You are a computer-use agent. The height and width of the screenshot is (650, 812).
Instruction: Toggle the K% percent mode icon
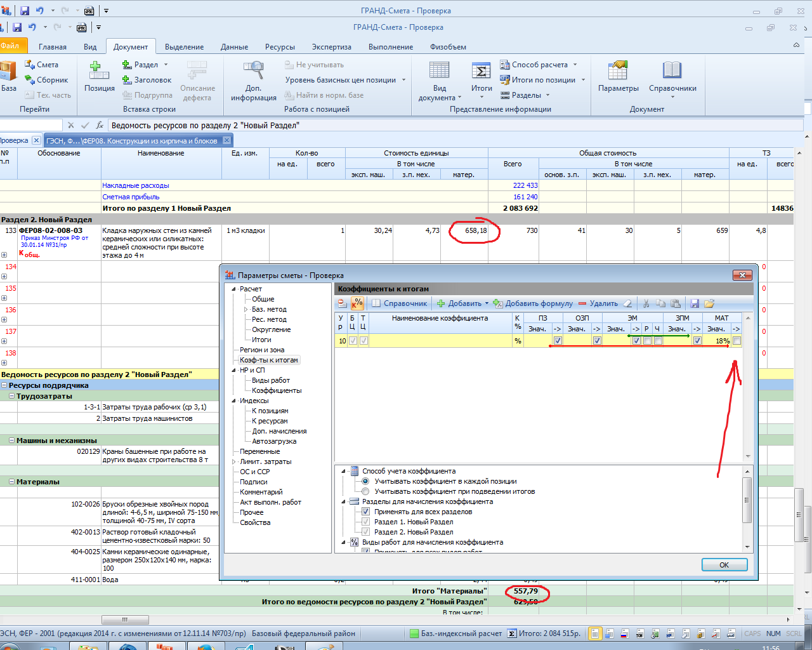click(358, 303)
